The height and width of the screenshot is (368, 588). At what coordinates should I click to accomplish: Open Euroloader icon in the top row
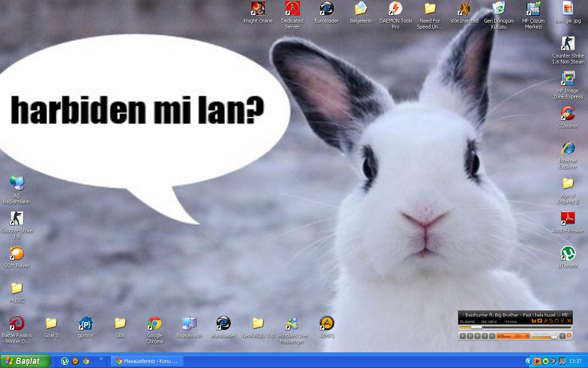coord(327,12)
